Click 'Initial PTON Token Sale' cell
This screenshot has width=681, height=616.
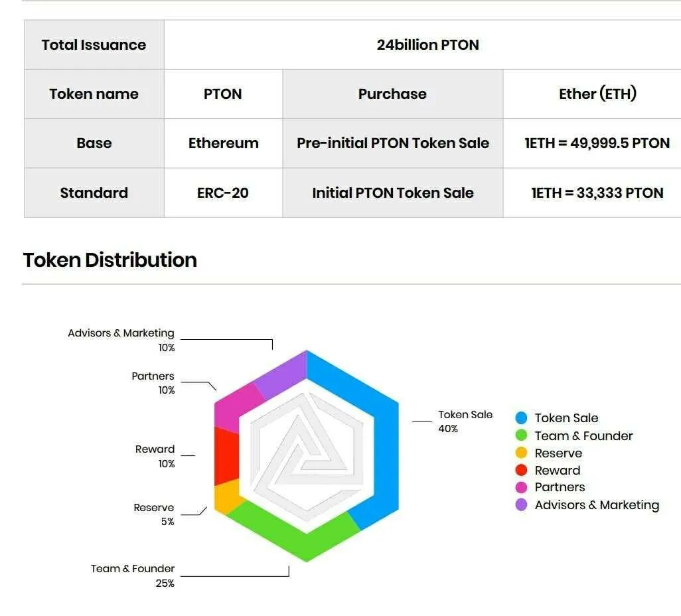(393, 193)
